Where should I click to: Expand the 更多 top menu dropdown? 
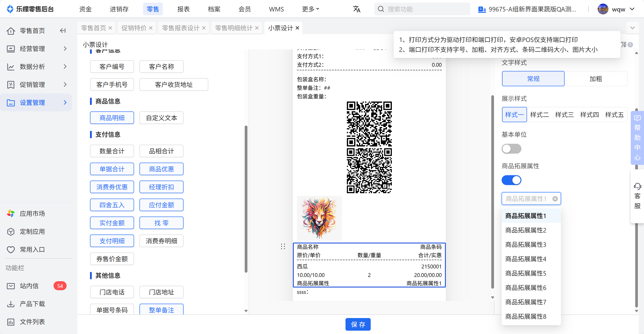point(310,9)
